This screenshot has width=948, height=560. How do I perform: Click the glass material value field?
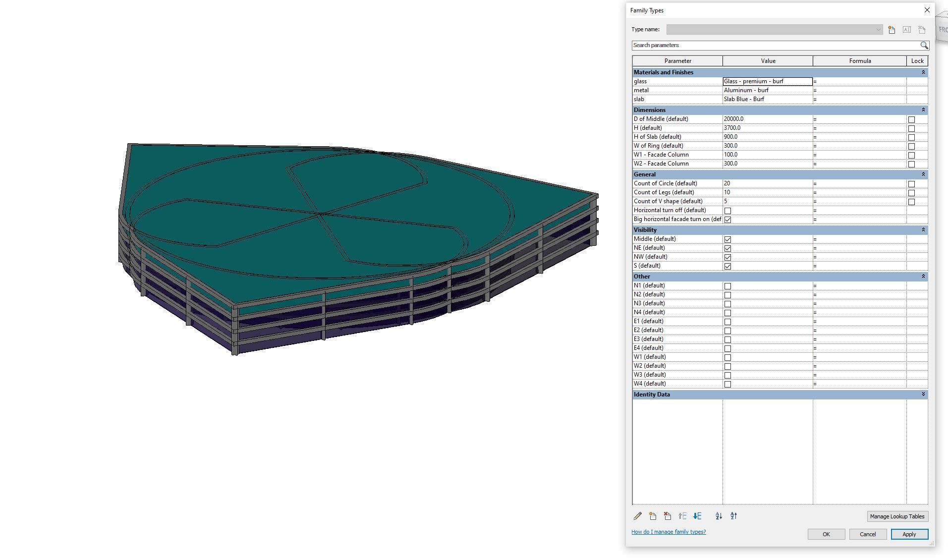tap(768, 81)
